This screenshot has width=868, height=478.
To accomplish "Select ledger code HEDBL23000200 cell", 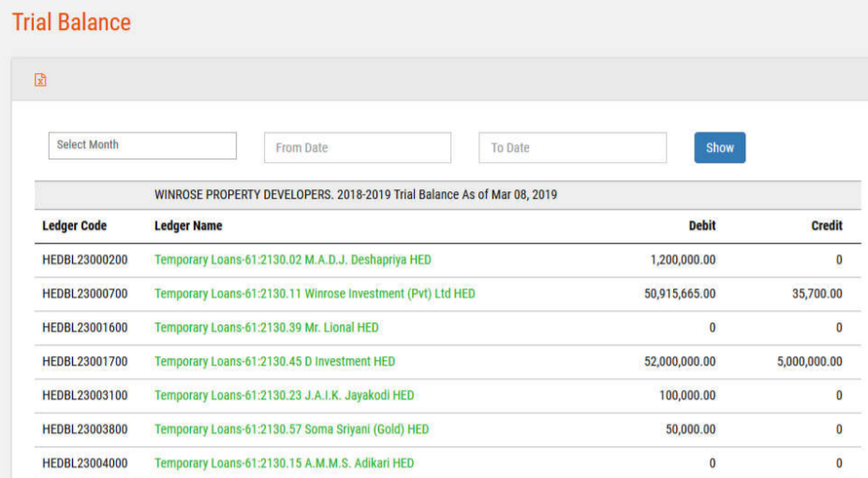I will 85,260.
